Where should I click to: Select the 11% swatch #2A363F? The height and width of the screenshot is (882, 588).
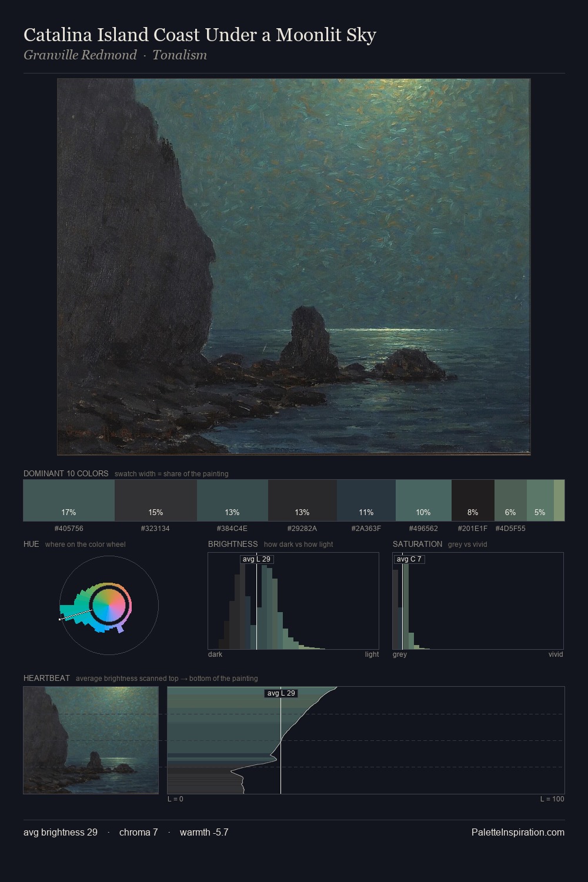366,500
